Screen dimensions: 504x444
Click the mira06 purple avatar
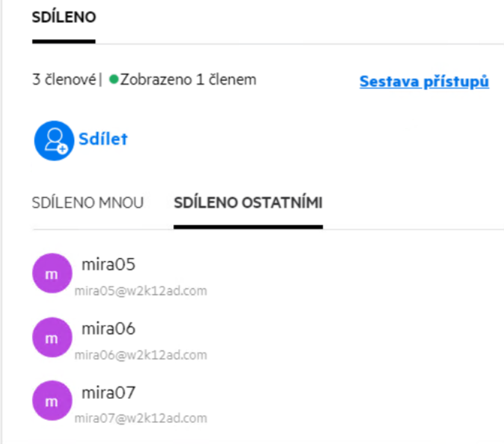[52, 338]
